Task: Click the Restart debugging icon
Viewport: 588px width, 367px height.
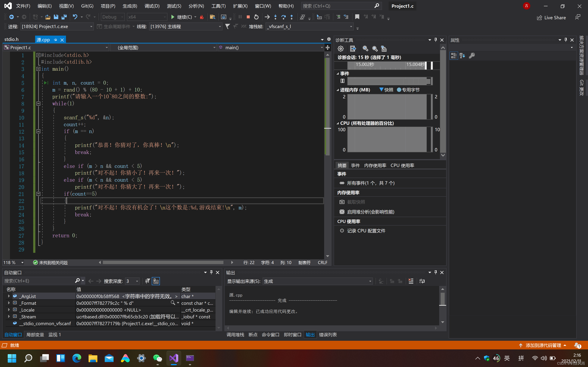Action: point(256,17)
